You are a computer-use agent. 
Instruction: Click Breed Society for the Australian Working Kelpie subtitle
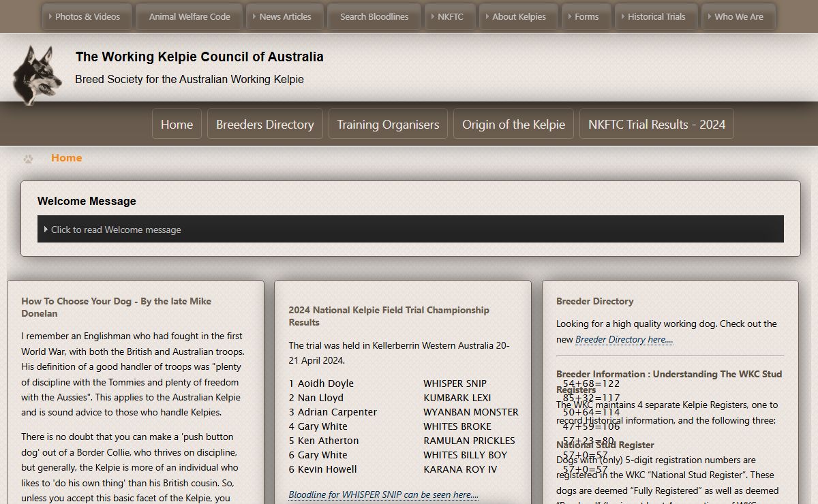click(190, 80)
